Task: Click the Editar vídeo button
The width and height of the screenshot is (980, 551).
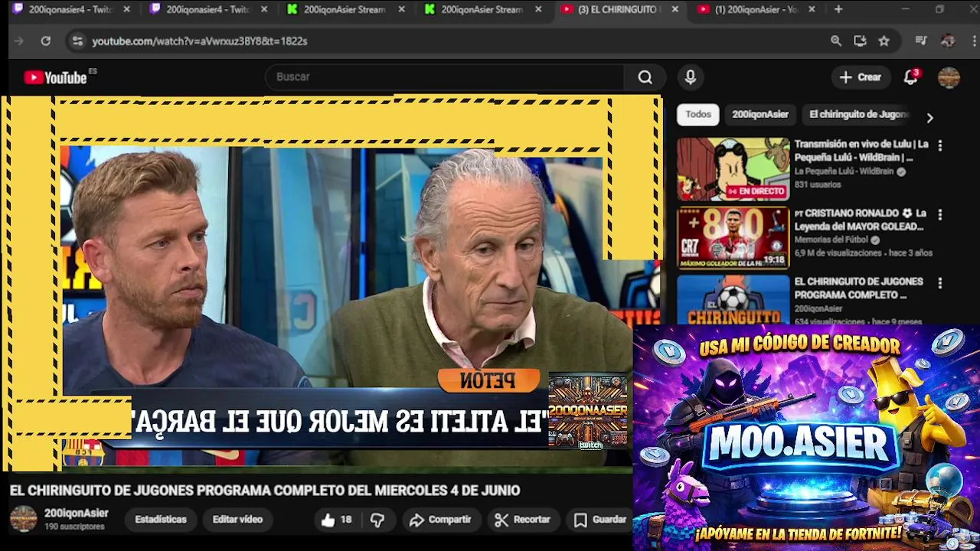Action: click(237, 520)
